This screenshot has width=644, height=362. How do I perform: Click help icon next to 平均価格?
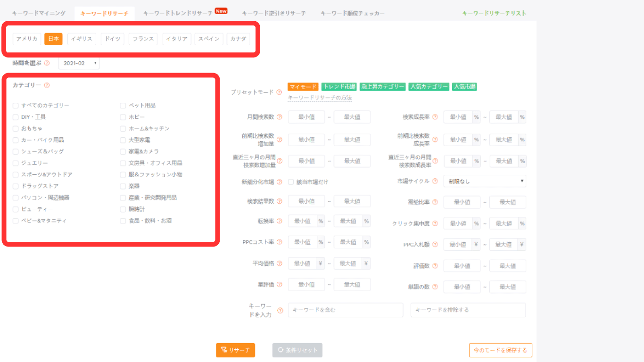click(x=280, y=263)
